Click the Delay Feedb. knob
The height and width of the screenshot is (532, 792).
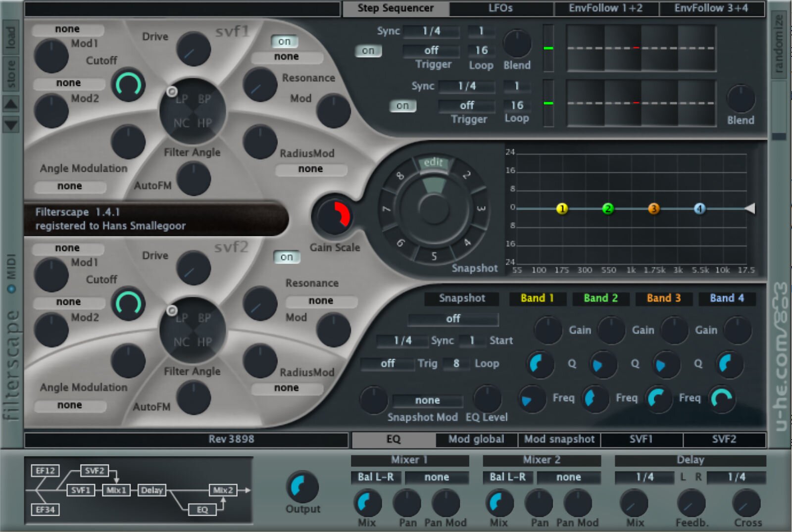pos(691,503)
